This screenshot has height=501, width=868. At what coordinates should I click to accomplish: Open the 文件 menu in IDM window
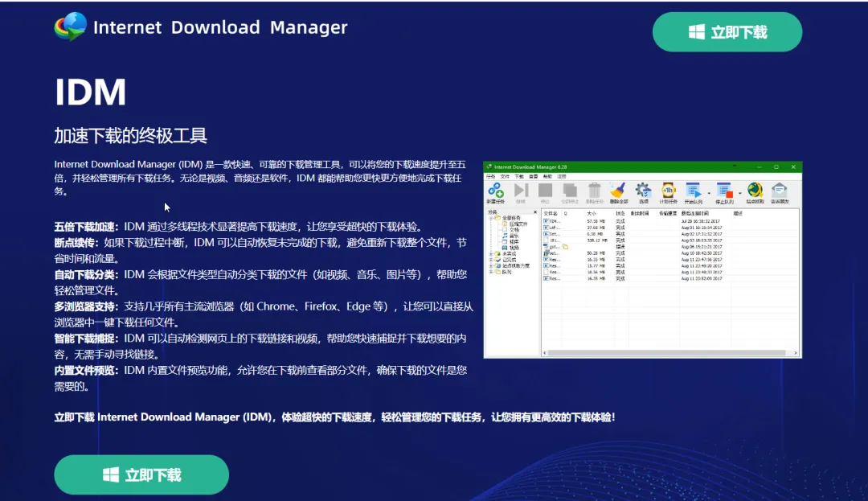click(x=505, y=176)
